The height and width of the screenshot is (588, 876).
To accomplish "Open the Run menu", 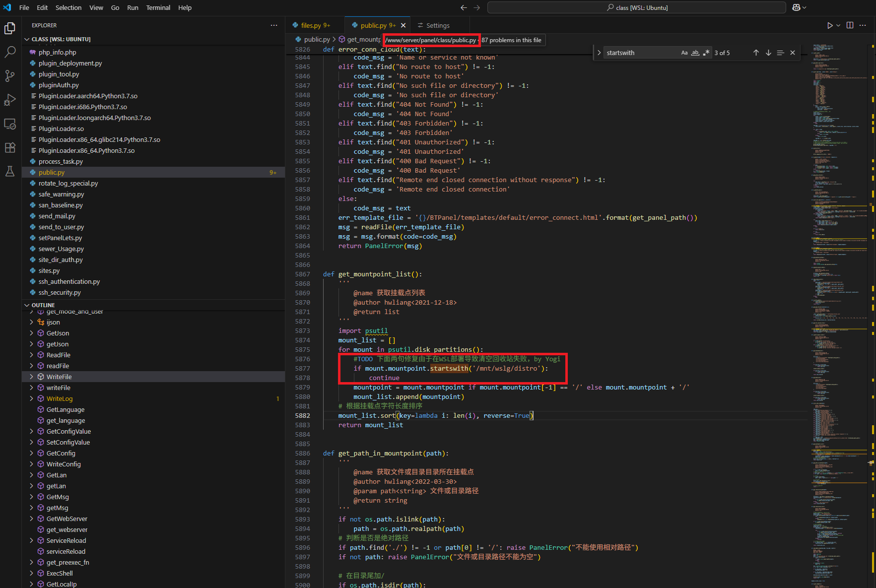I will pos(133,7).
